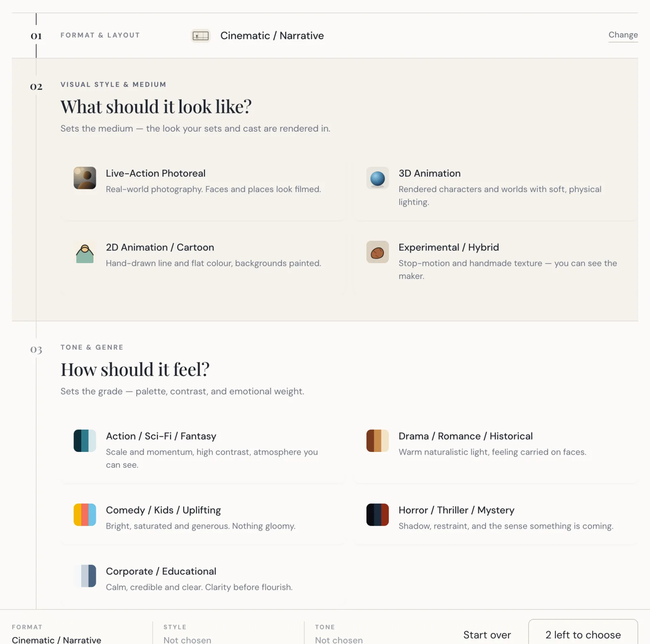Image resolution: width=650 pixels, height=644 pixels.
Task: Click the Start over button
Action: 487,635
